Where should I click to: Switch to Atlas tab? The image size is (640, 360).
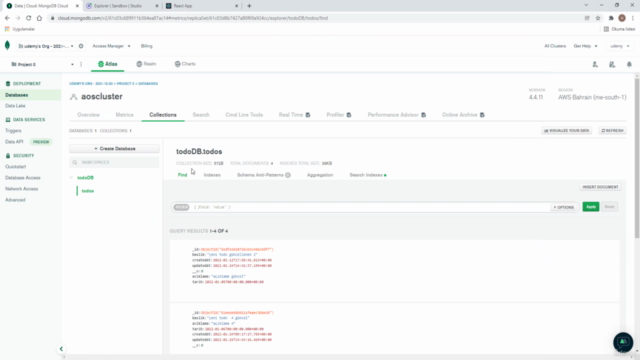pos(108,64)
